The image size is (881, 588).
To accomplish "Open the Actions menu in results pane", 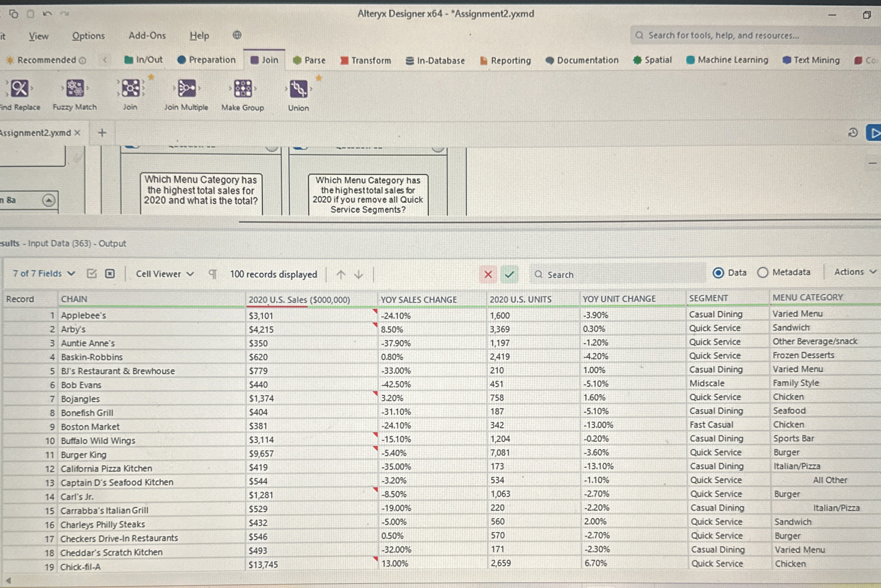I will (852, 272).
